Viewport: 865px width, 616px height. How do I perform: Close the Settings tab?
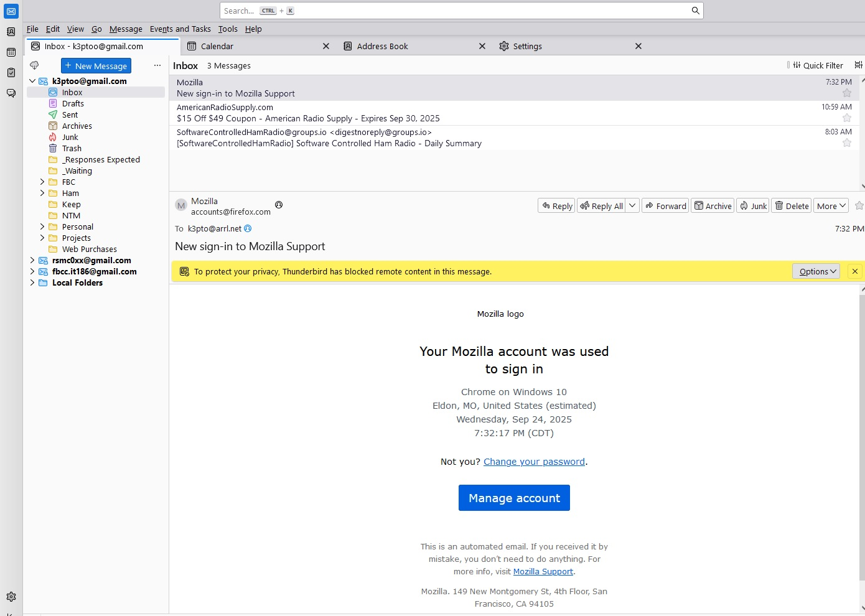(x=638, y=46)
